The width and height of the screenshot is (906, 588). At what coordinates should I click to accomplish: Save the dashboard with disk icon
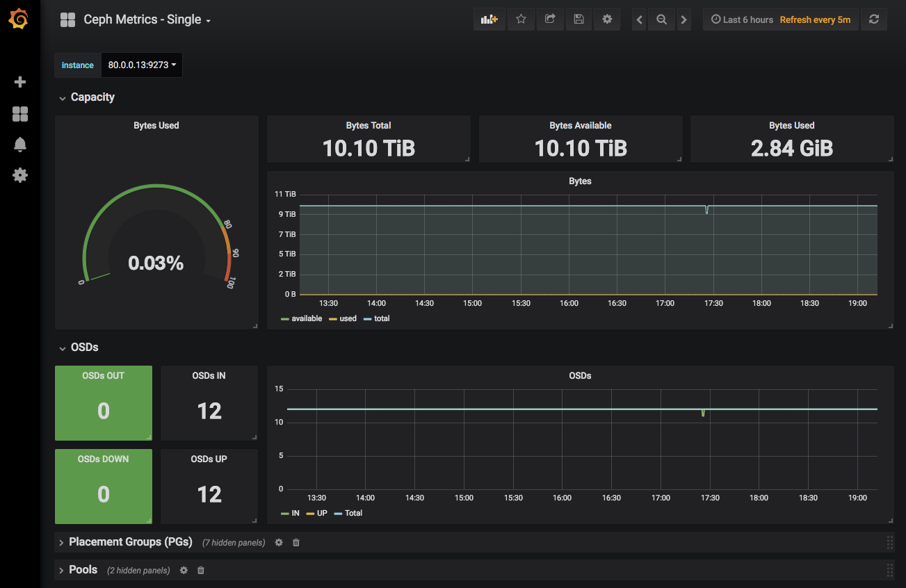pyautogui.click(x=579, y=19)
